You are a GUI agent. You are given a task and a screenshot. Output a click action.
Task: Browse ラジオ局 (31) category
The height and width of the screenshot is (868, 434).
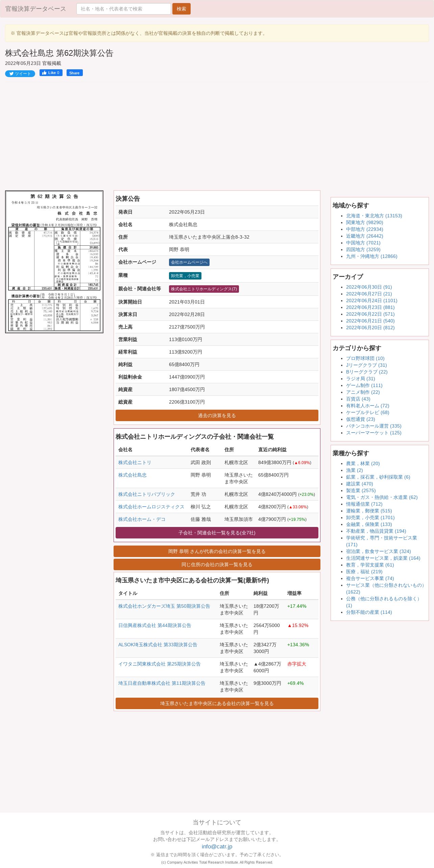[360, 379]
